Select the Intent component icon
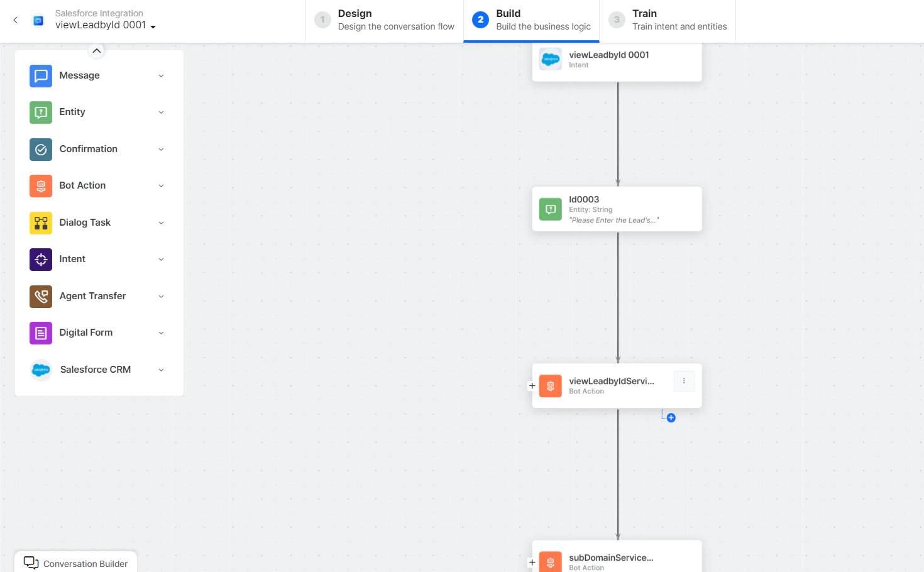The height and width of the screenshot is (572, 924). [x=40, y=259]
